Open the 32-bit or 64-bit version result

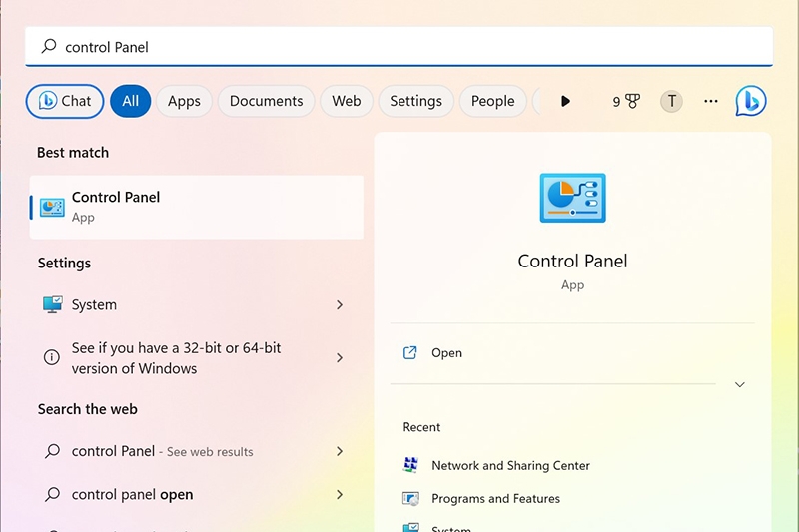pos(196,358)
